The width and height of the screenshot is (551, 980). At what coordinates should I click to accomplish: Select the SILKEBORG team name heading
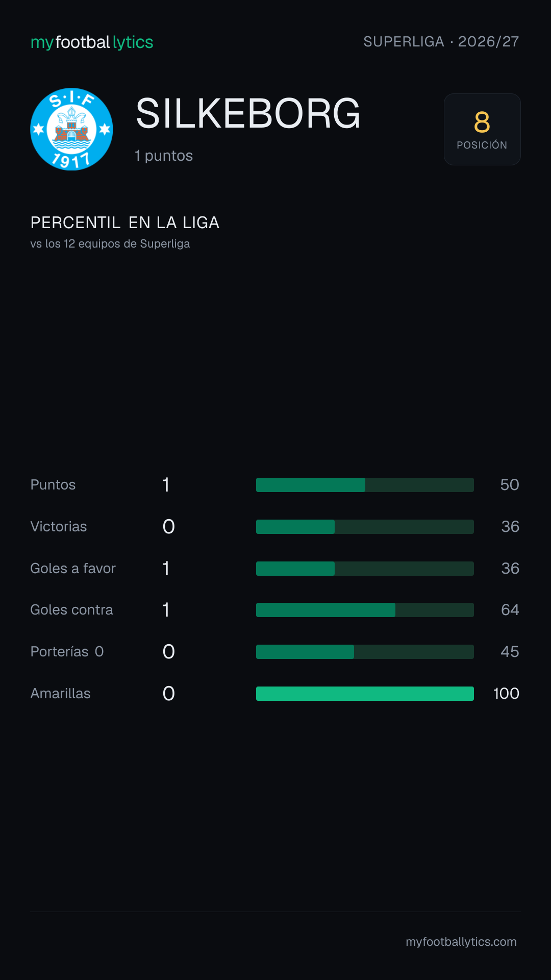(248, 113)
